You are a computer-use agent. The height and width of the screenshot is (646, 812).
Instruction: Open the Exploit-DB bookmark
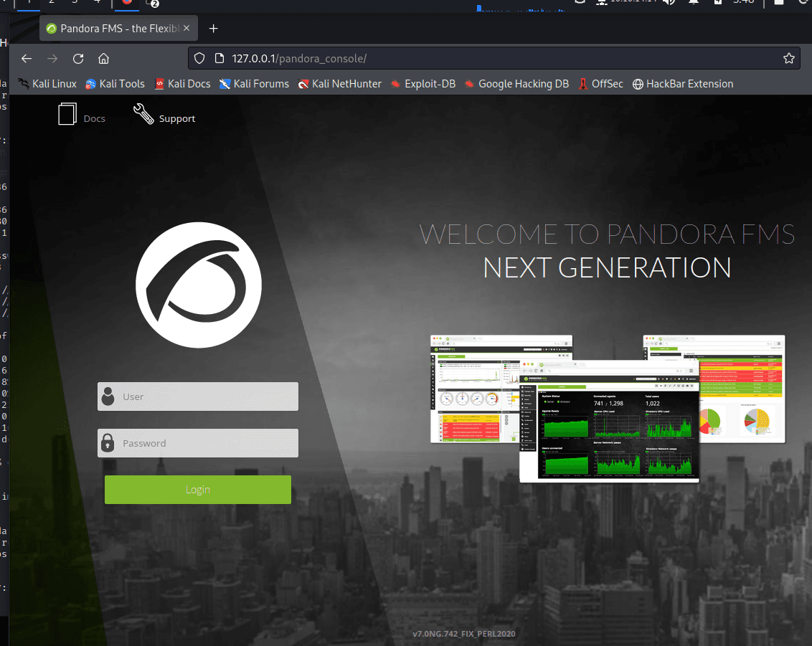[422, 84]
